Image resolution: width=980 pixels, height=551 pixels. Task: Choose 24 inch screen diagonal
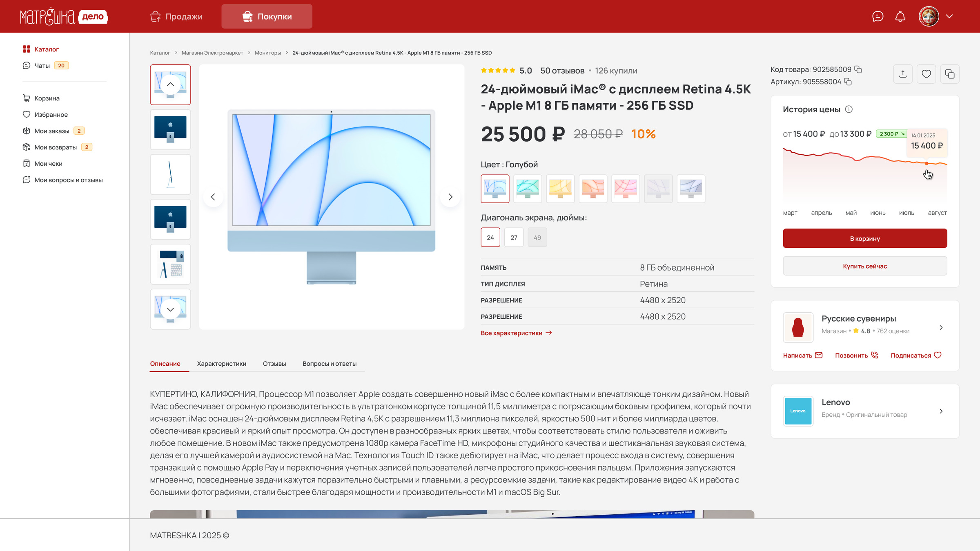click(x=490, y=238)
